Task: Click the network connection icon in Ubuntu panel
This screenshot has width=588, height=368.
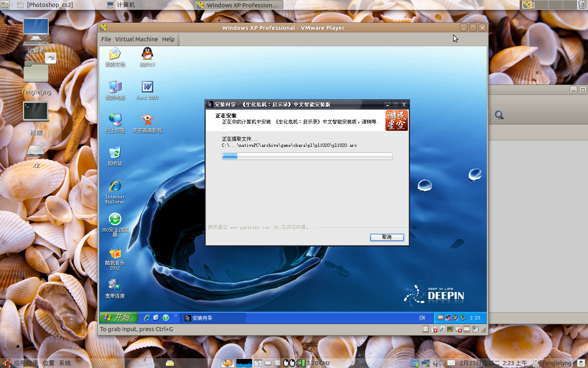Action: [x=425, y=363]
